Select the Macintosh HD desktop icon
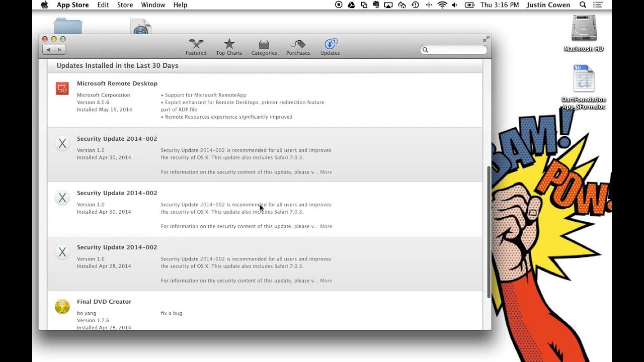Screen dimensions: 644x362 pos(584,33)
